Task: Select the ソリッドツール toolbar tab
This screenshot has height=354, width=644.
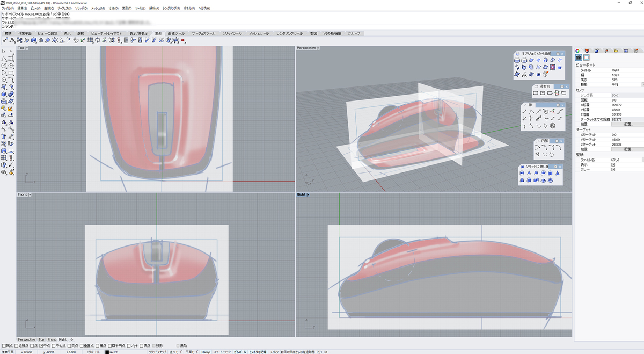Action: [232, 33]
